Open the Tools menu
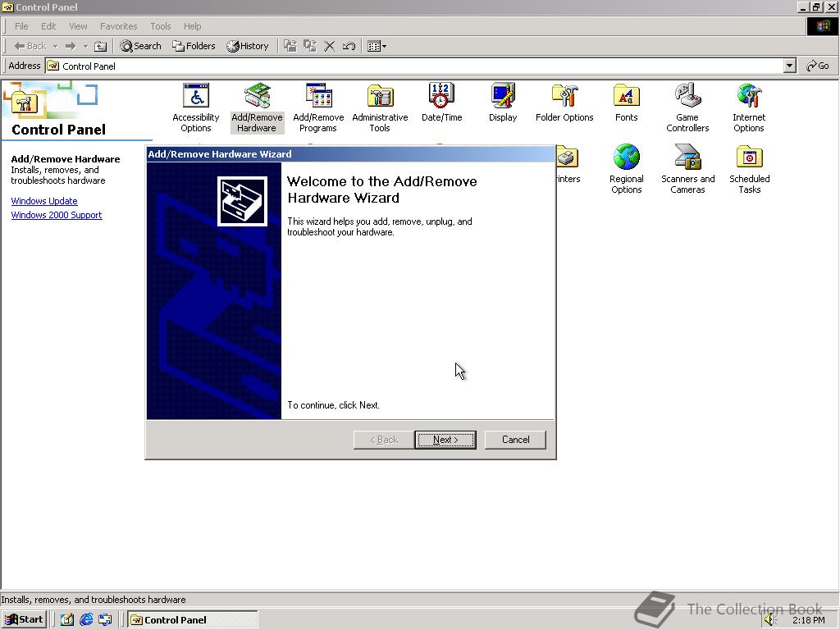Screen dimensions: 840x630 coord(160,26)
